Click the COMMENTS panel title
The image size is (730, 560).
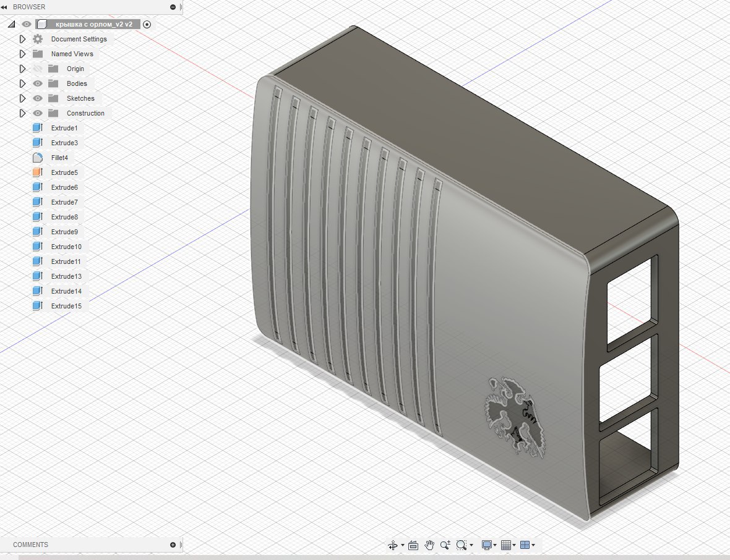(31, 545)
